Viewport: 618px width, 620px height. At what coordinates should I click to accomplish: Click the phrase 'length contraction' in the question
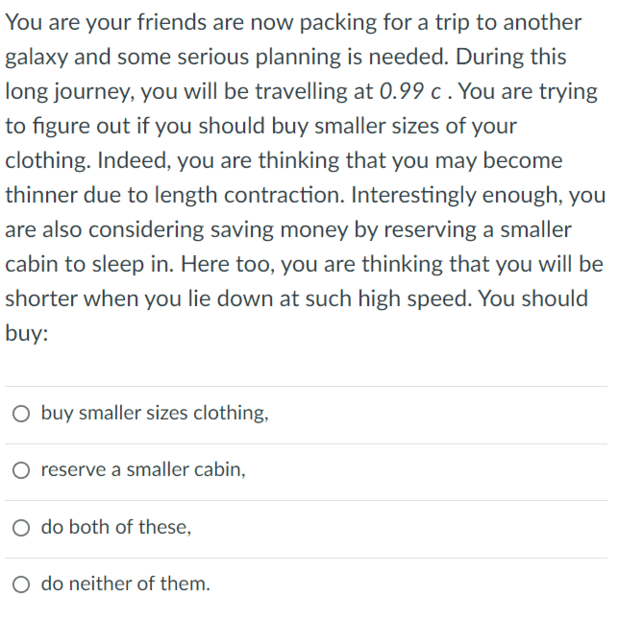[x=248, y=195]
